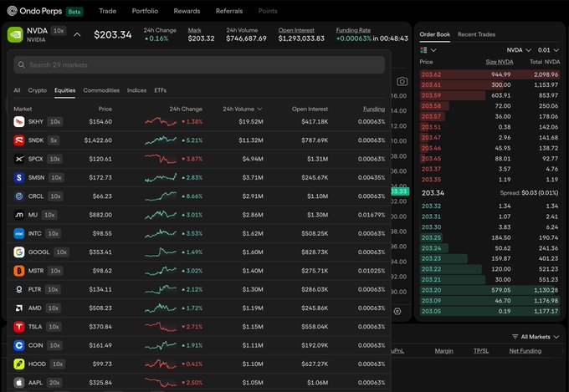Select the ETFs filter tab
Viewport: 569px width, 392px height.
(x=161, y=90)
